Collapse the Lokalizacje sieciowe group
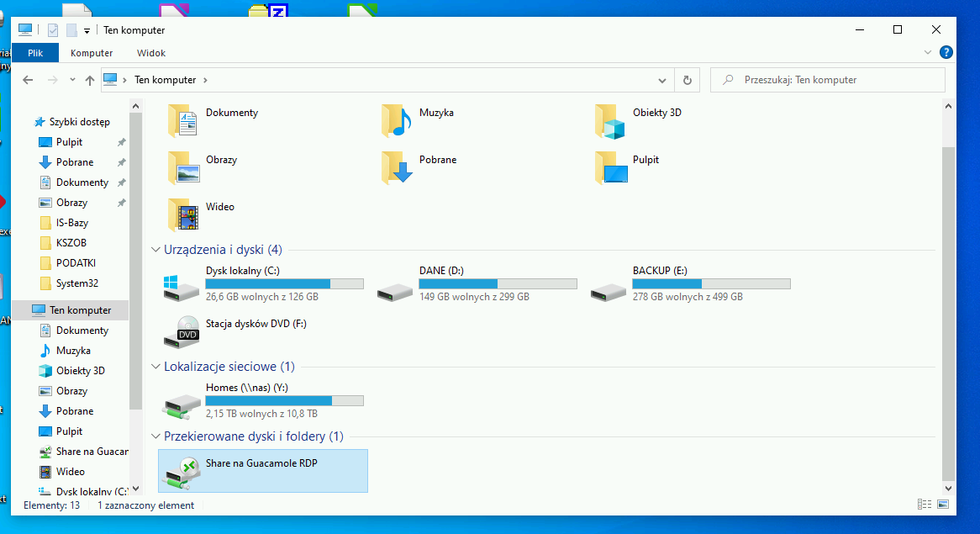 coord(155,367)
